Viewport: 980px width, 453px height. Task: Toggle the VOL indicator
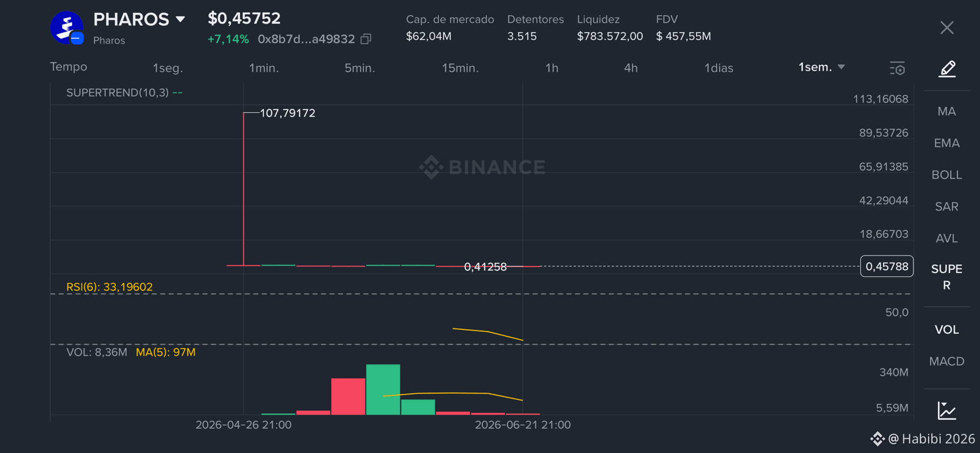point(947,330)
